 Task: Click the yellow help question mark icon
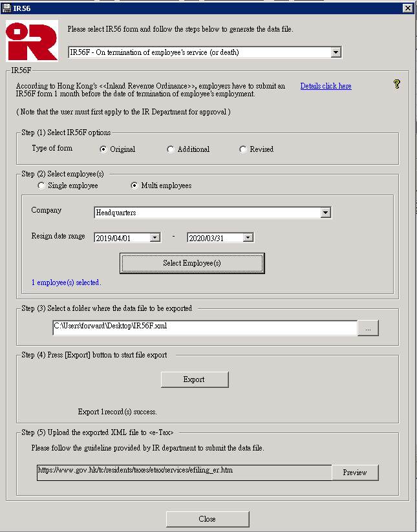[397, 84]
